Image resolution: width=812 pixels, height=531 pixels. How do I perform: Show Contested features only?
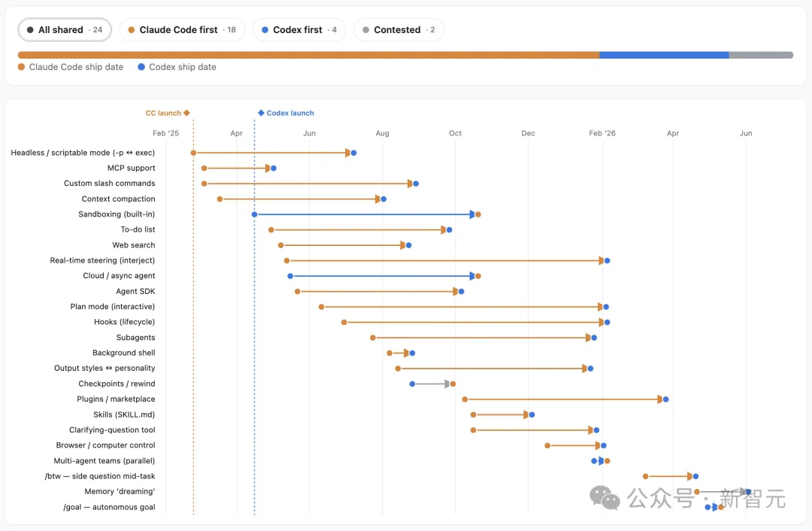pyautogui.click(x=398, y=30)
